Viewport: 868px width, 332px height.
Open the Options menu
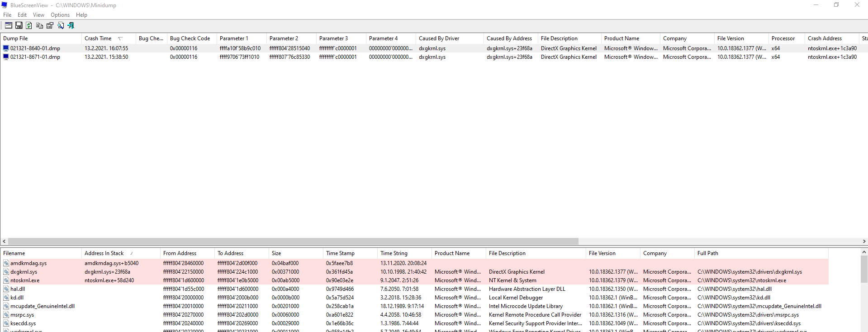[60, 15]
